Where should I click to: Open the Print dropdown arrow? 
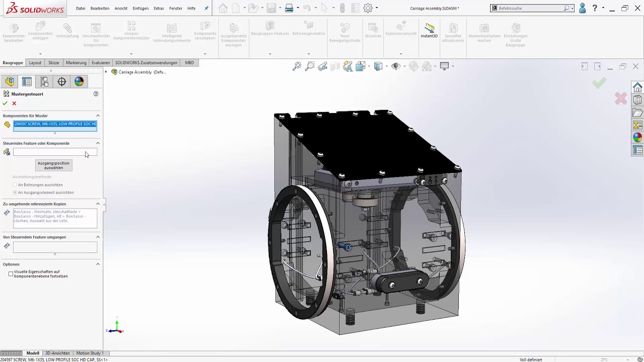pos(298,8)
